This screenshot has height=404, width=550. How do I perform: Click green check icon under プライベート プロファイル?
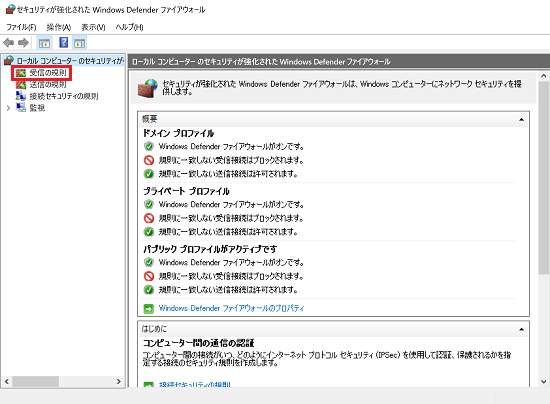pyautogui.click(x=149, y=231)
